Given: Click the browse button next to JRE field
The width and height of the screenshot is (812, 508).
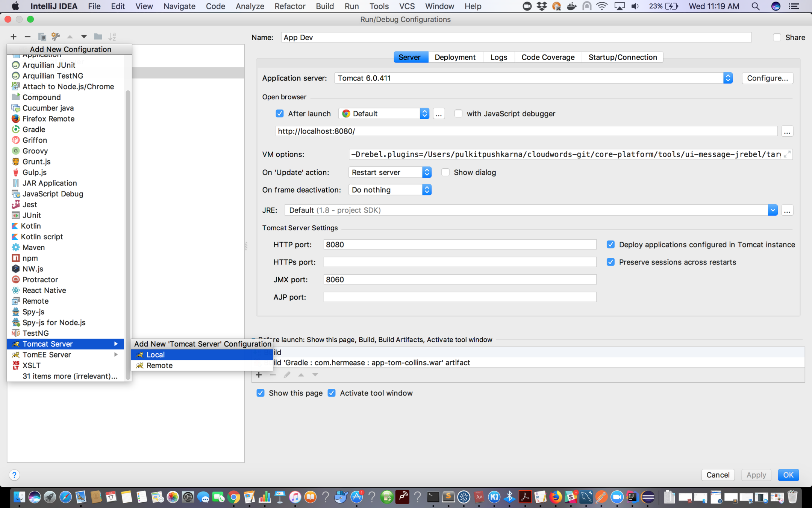Looking at the screenshot, I should coord(787,210).
